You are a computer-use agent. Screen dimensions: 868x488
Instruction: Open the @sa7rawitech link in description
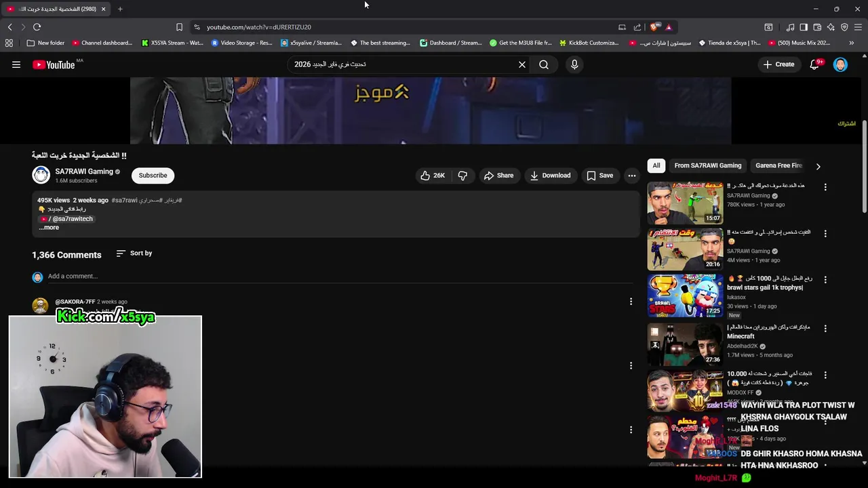(67, 219)
